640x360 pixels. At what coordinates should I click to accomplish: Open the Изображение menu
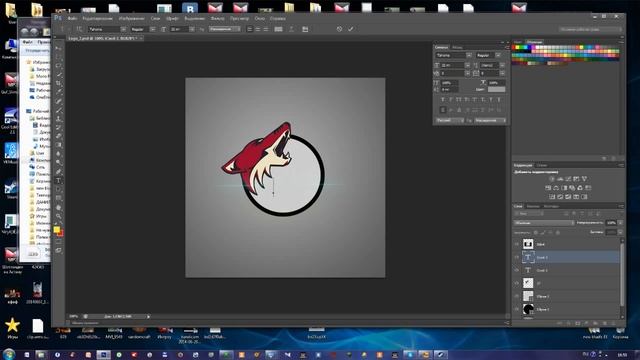tap(131, 18)
